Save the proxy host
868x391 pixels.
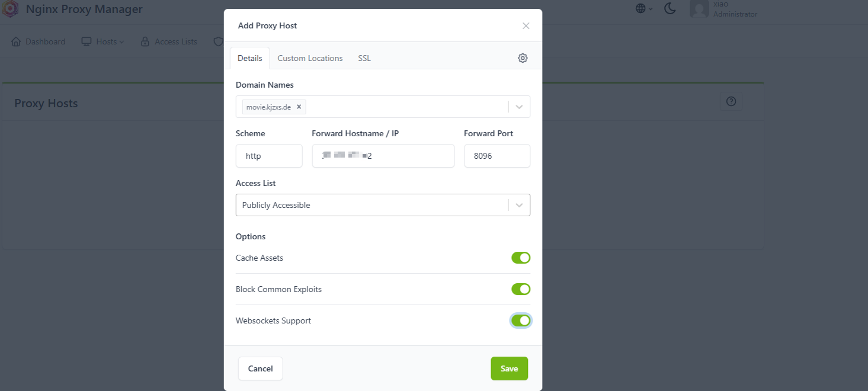click(509, 368)
